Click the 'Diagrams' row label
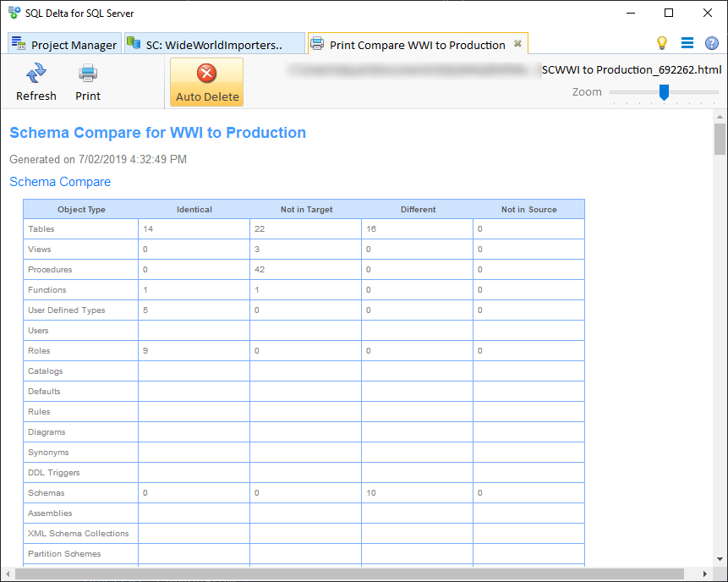The width and height of the screenshot is (728, 582). pyautogui.click(x=47, y=432)
